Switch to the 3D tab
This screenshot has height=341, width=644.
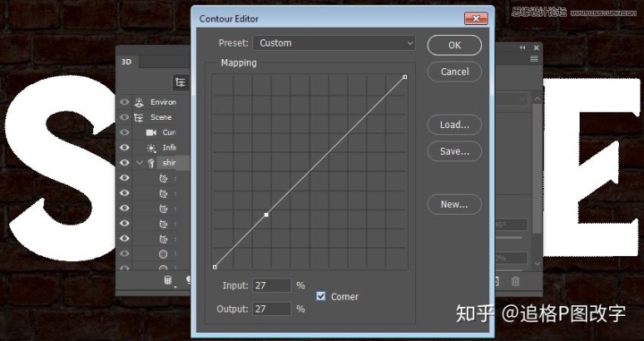[x=126, y=62]
